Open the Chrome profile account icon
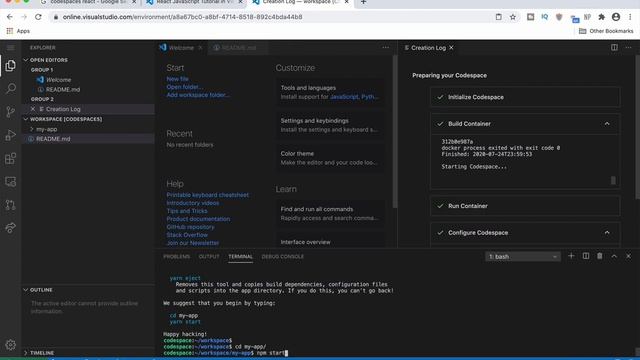 tap(616, 17)
